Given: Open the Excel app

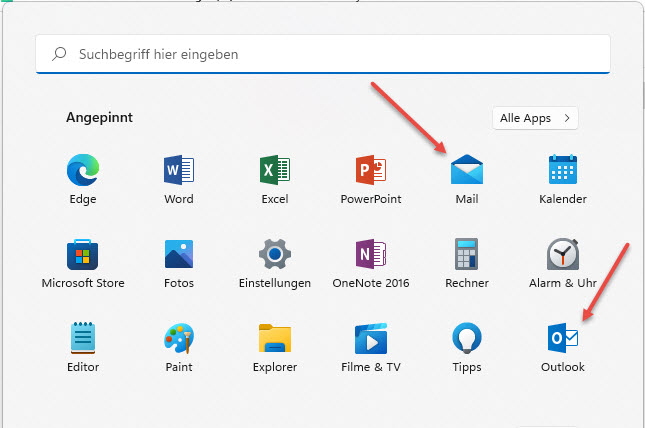Looking at the screenshot, I should tap(274, 172).
